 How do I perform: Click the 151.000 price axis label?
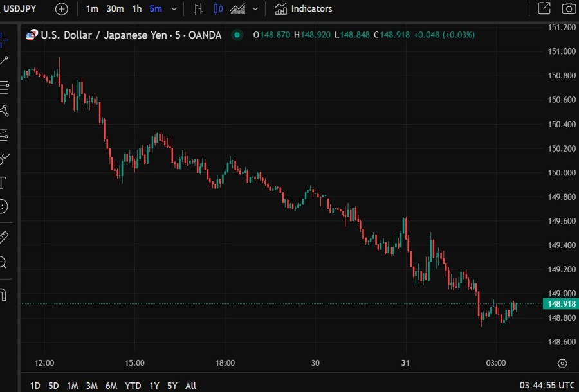click(x=562, y=51)
